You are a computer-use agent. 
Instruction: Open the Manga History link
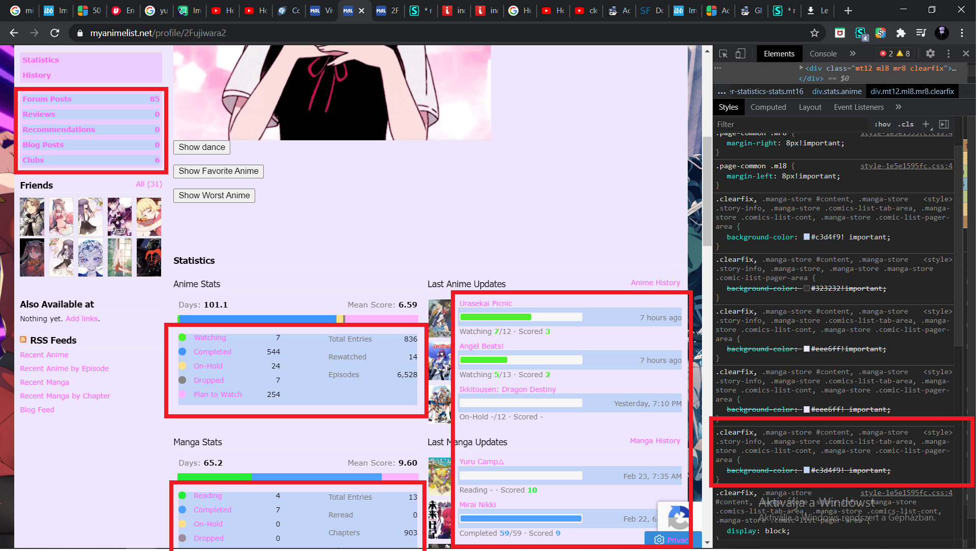(655, 441)
